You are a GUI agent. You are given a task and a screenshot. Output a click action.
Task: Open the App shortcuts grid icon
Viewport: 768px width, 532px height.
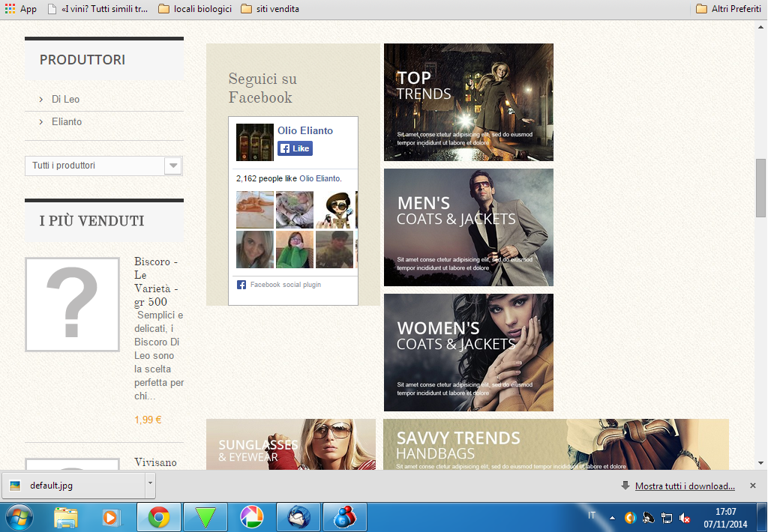[x=10, y=9]
